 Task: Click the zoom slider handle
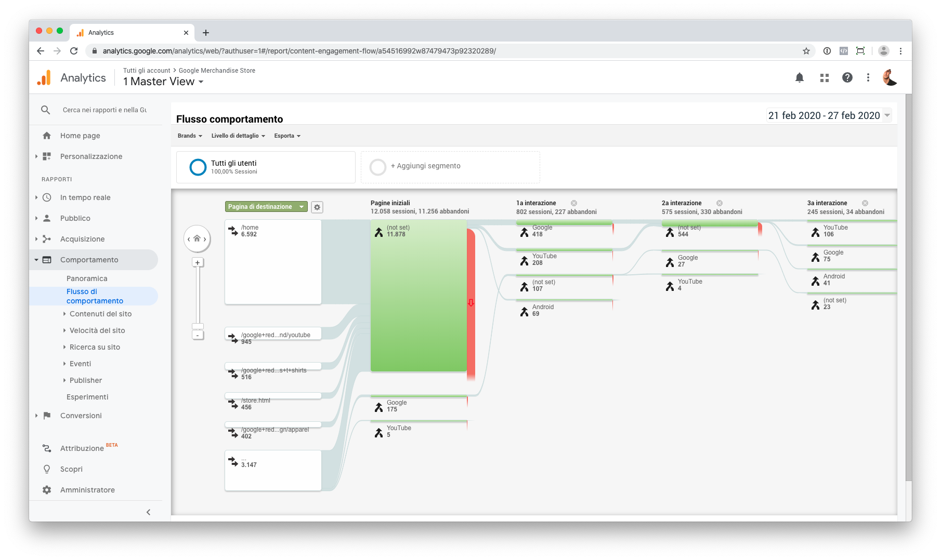[x=198, y=327]
